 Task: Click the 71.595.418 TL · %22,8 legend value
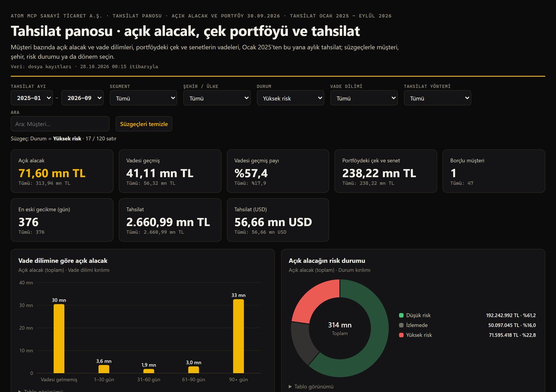(512, 335)
